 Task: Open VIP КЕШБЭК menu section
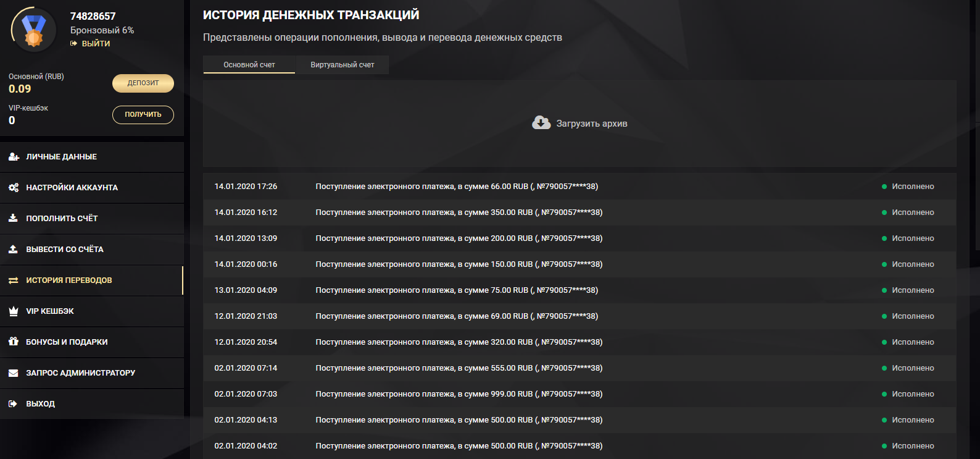[92, 311]
